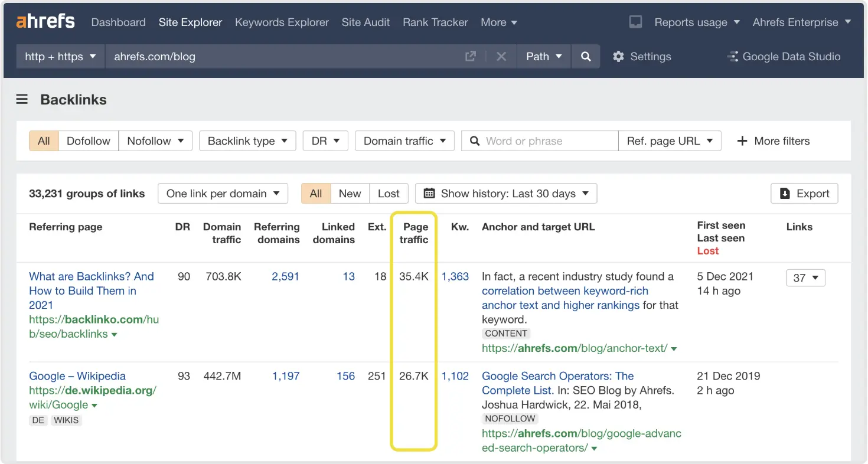
Task: Expand the 37 links dropdown
Action: tap(805, 277)
